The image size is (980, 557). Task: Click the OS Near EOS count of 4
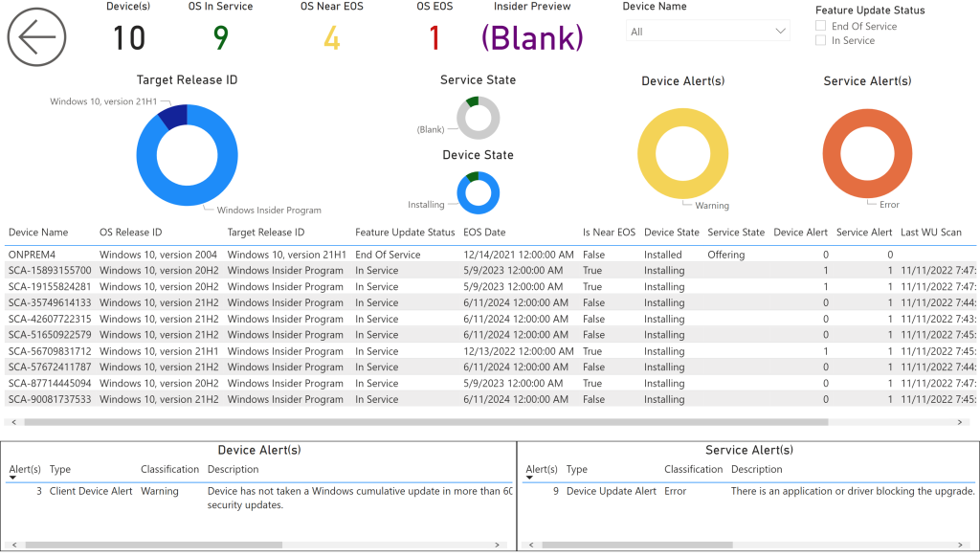(x=331, y=38)
